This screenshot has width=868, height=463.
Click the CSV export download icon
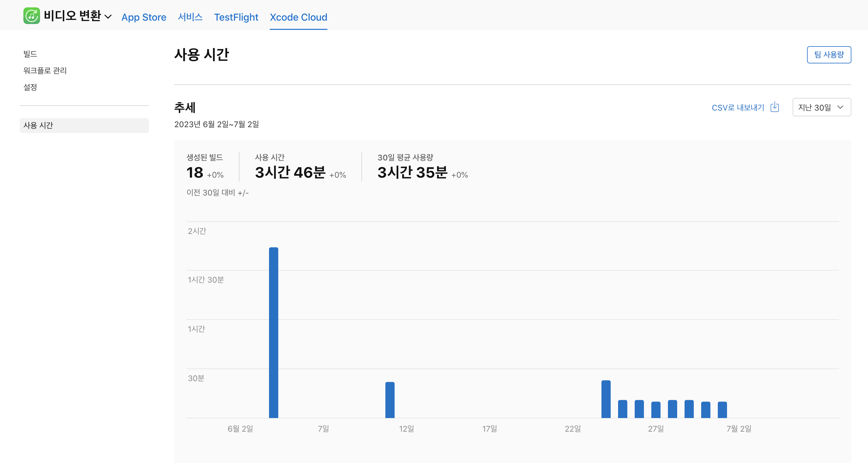(775, 107)
